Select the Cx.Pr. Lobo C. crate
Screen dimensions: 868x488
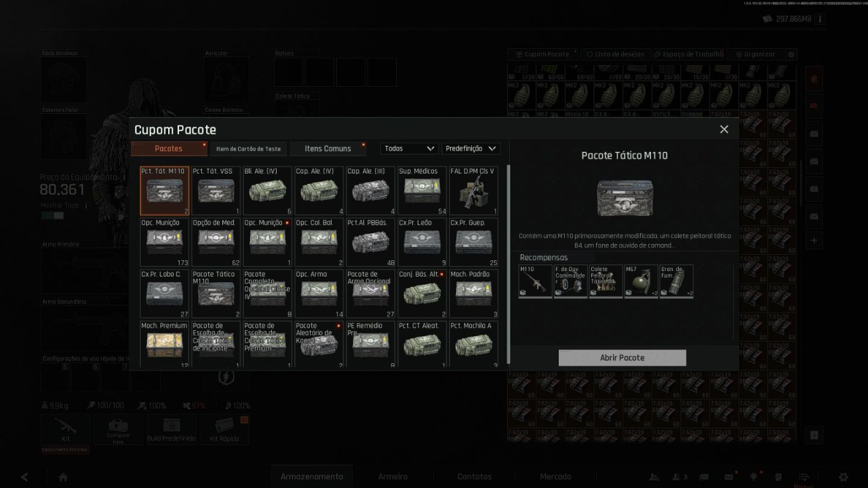pyautogui.click(x=165, y=294)
